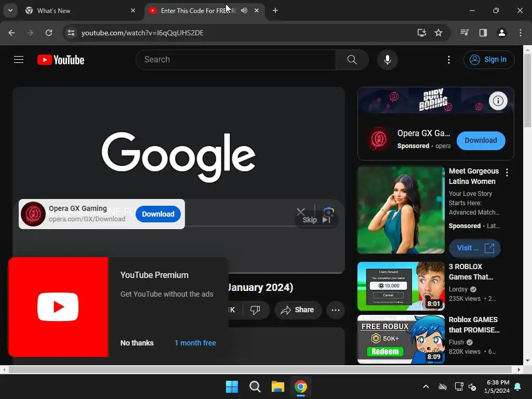532x399 pixels.
Task: Download Opera GX from video overlay ad
Action: click(x=158, y=214)
